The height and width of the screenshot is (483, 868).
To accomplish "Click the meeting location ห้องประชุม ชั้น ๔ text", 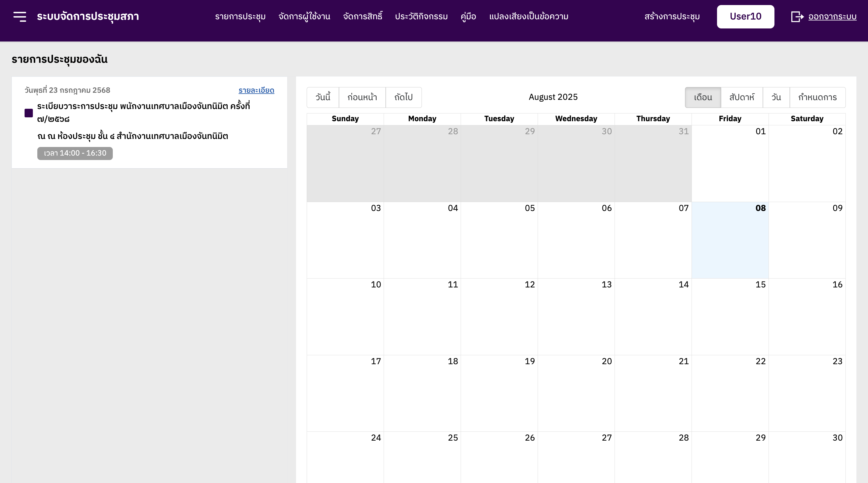I will 133,136.
